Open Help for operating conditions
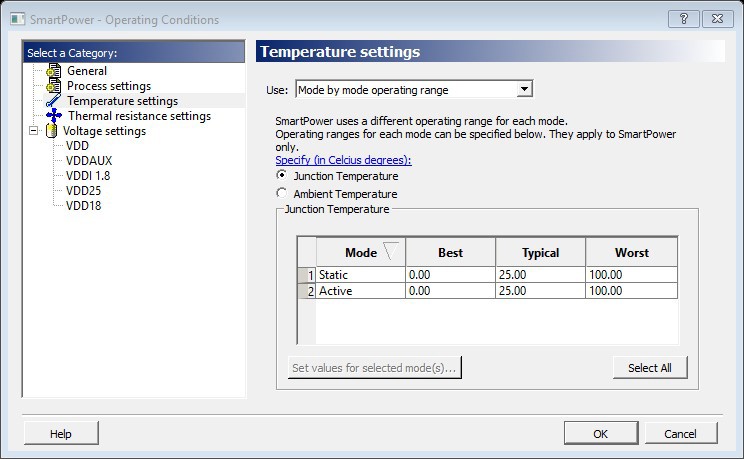 click(x=61, y=433)
